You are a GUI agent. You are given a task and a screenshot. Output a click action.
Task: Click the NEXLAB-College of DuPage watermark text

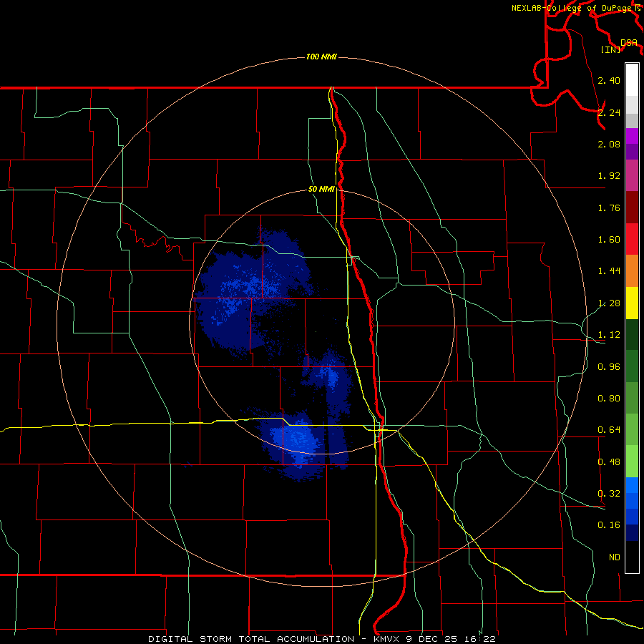point(571,8)
